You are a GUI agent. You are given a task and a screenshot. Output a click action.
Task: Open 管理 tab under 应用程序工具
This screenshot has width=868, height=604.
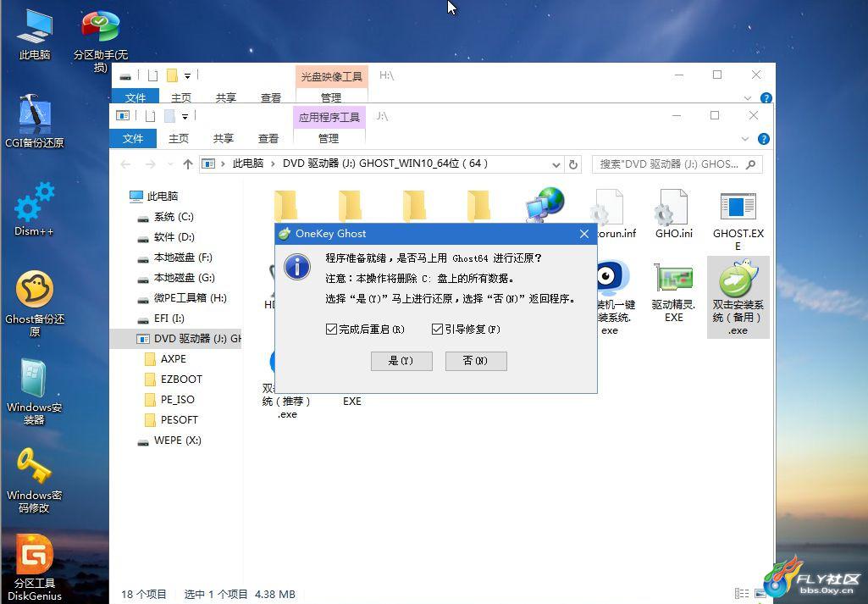[329, 138]
